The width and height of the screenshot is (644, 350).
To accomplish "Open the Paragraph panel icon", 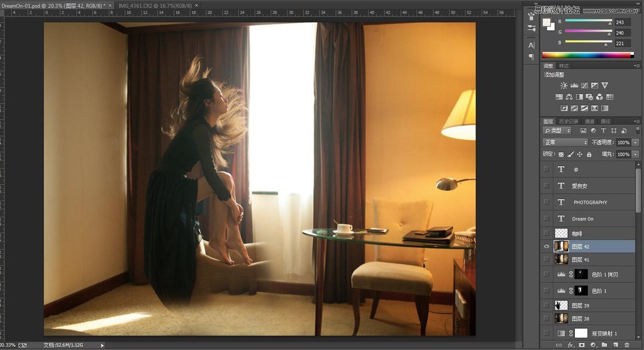I will [x=531, y=57].
